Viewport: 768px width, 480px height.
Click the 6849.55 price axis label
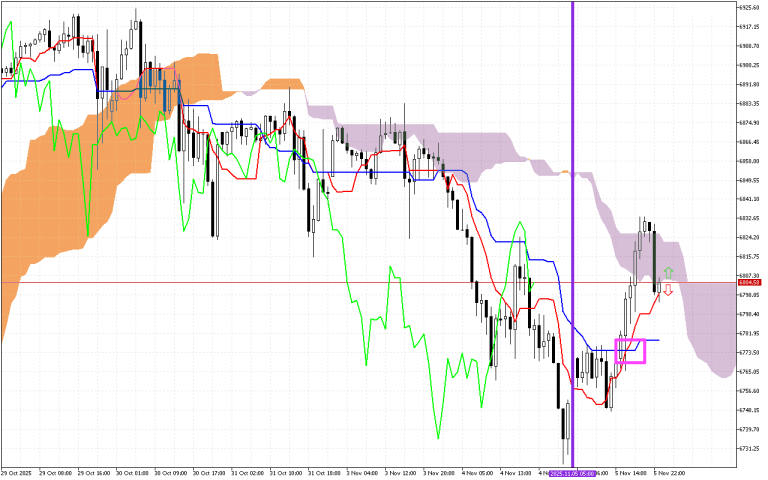(x=750, y=180)
